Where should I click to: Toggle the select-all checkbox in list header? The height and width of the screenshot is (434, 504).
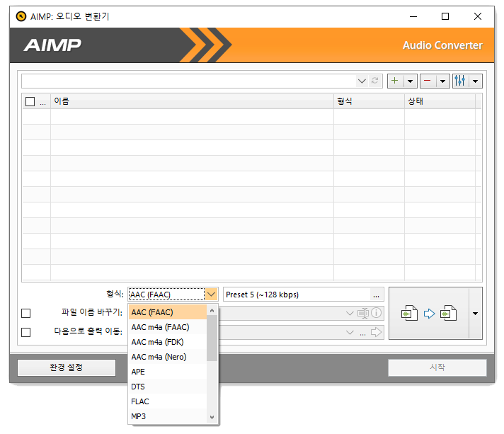30,101
